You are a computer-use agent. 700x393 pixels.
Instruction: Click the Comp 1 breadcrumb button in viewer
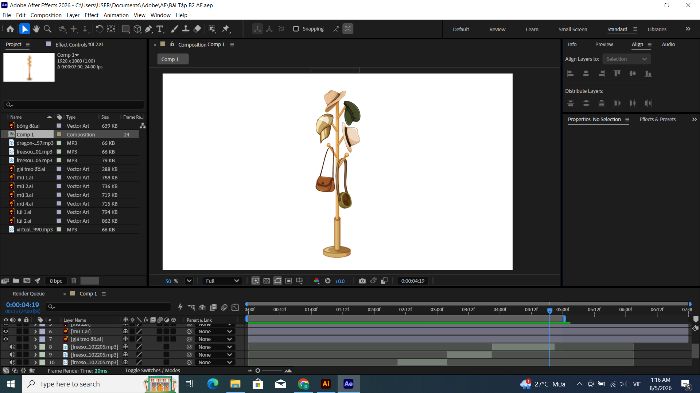pos(172,59)
